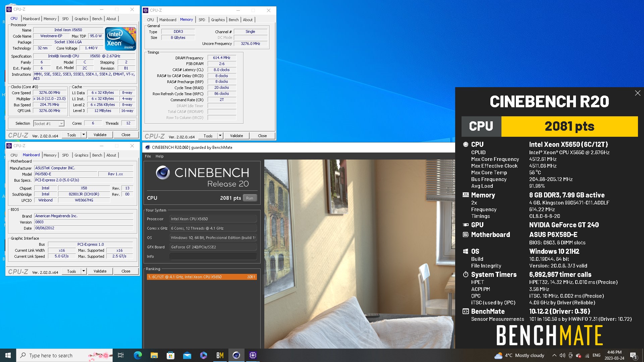Screen dimensions: 644x362
Task: Click Validate in CPU-Z Memory window
Action: pyautogui.click(x=236, y=136)
